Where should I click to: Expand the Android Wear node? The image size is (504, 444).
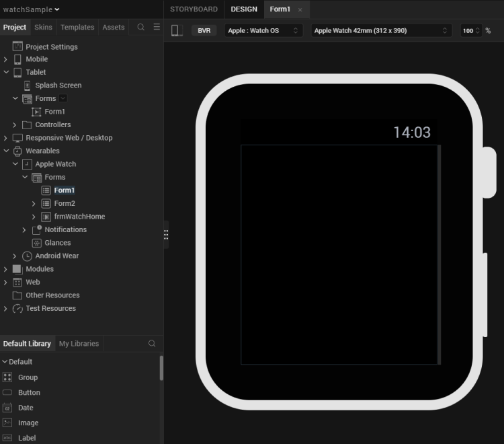15,256
